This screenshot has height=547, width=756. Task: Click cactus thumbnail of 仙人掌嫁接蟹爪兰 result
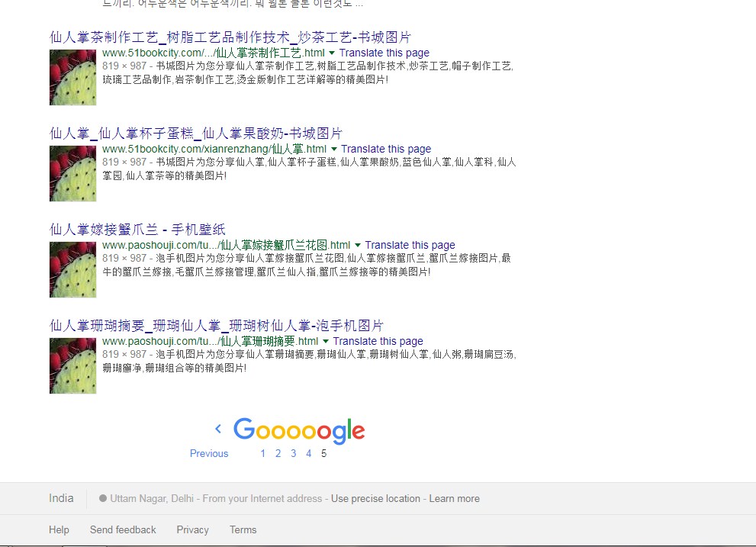click(x=72, y=269)
